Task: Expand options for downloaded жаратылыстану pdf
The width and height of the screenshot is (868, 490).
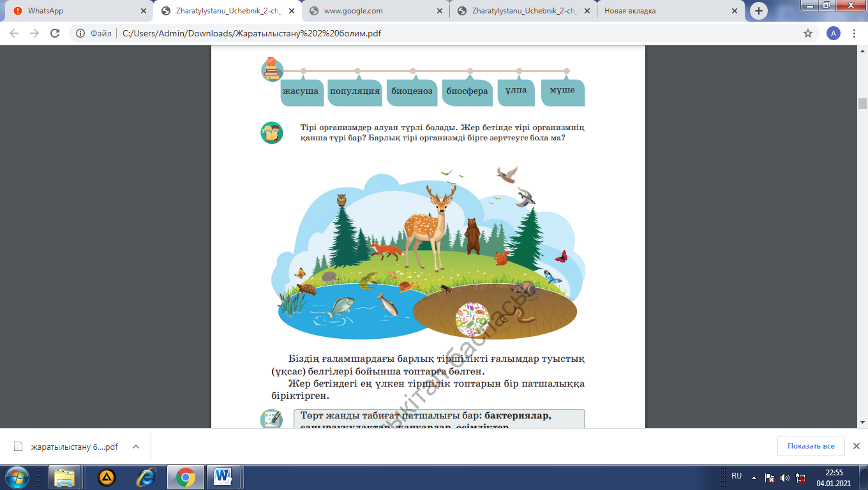Action: (135, 447)
